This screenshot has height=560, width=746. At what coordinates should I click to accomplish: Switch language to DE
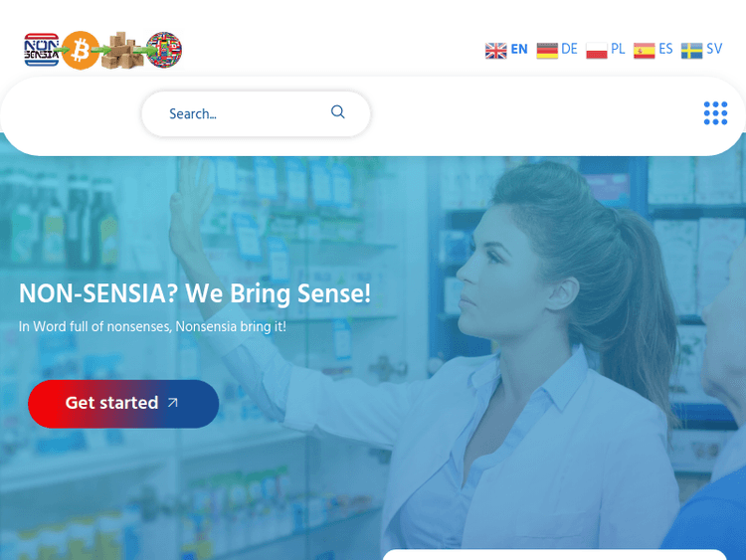(569, 49)
